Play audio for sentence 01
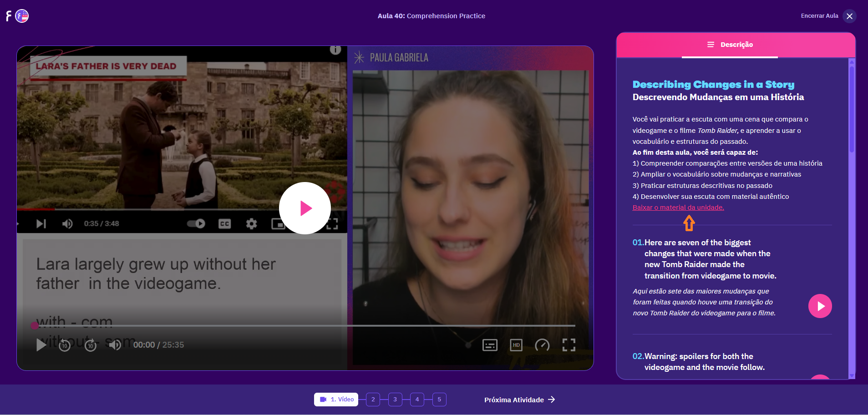The image size is (868, 415). (x=820, y=306)
